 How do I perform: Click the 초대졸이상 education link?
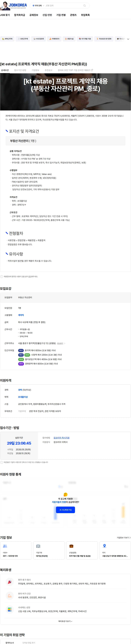click(23, 397)
